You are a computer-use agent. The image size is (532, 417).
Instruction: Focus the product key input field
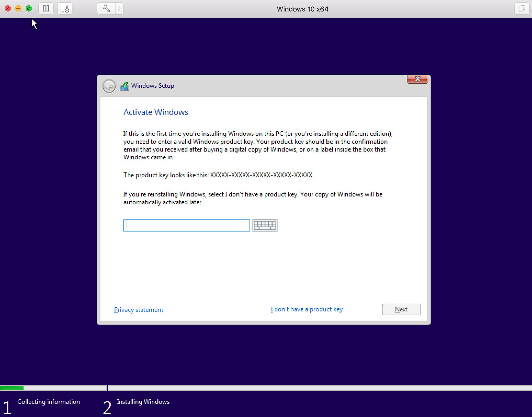(x=186, y=225)
